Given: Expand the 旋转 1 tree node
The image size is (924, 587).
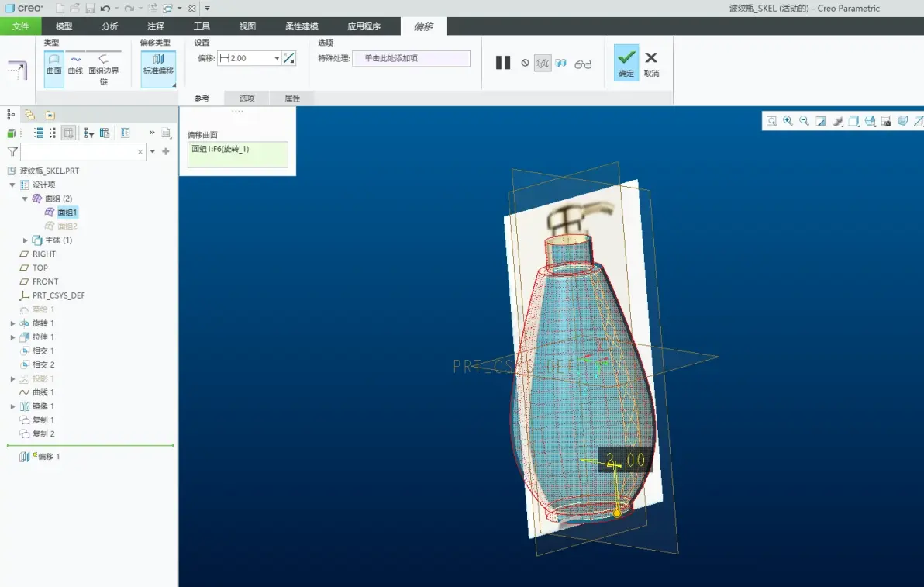Looking at the screenshot, I should point(13,323).
